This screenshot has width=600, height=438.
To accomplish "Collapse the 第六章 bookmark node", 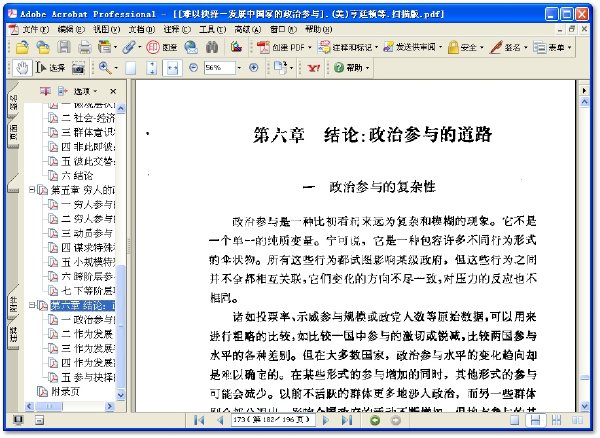I will point(33,305).
